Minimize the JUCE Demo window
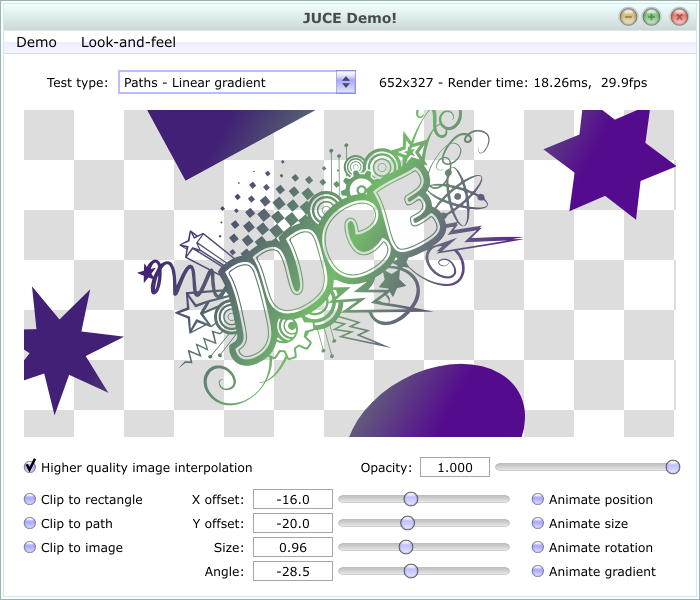Viewport: 700px width, 600px height. pyautogui.click(x=628, y=17)
